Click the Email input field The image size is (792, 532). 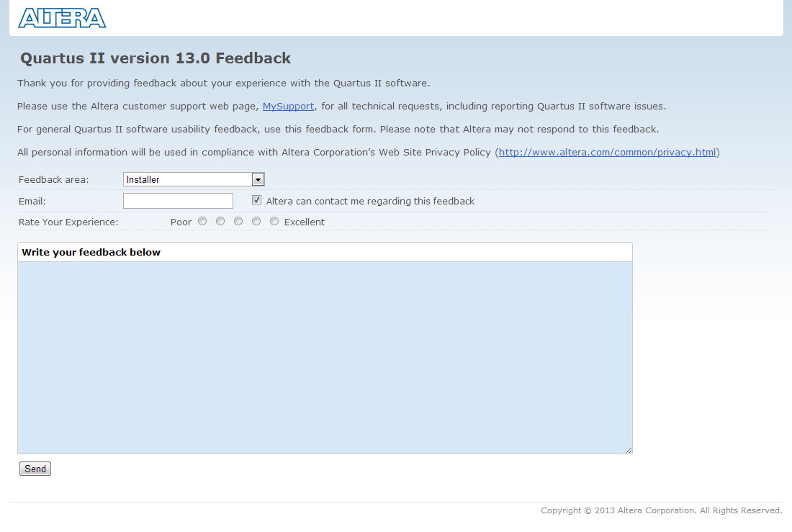[x=178, y=201]
